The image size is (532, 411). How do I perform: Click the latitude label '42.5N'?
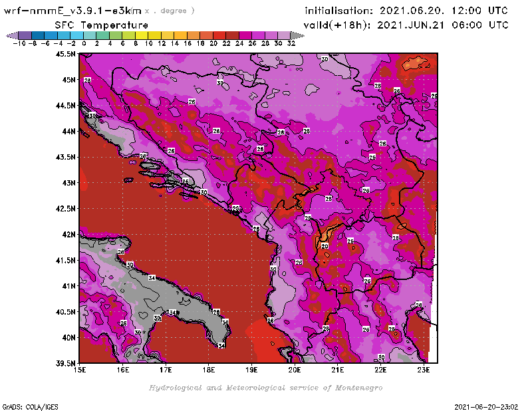click(x=65, y=209)
